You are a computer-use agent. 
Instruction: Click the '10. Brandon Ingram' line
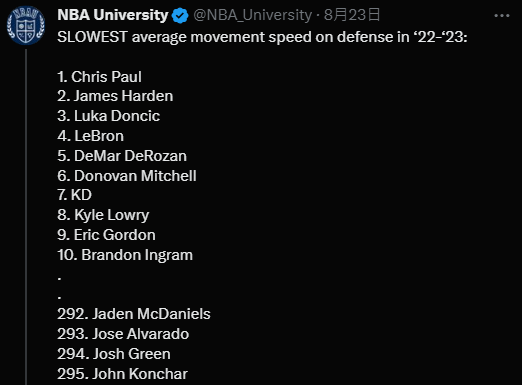pos(125,255)
